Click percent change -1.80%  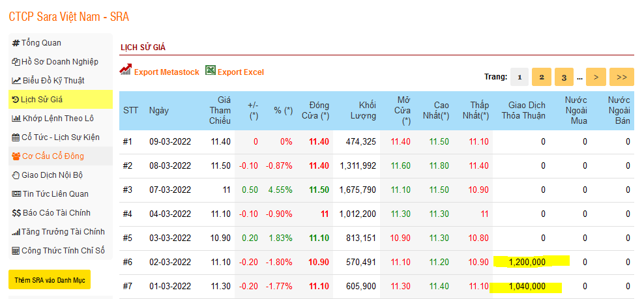point(279,262)
